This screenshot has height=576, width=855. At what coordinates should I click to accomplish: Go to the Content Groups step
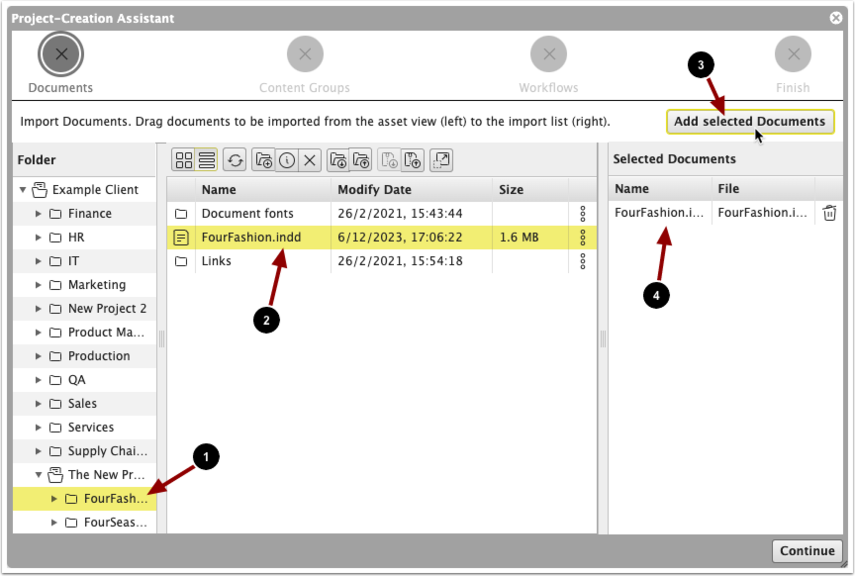tap(305, 54)
